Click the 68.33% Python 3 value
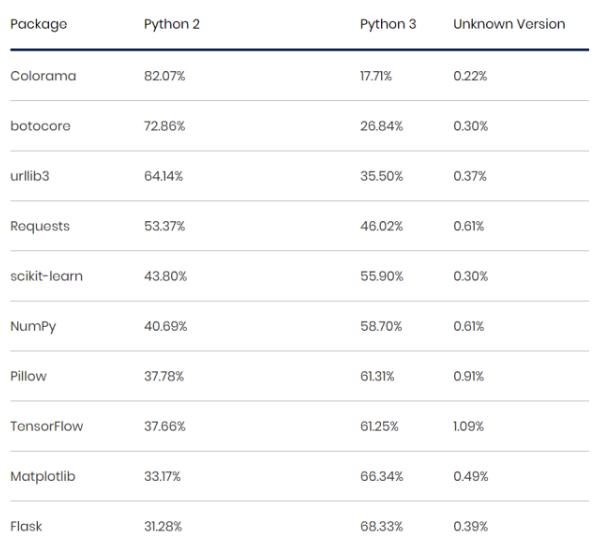The width and height of the screenshot is (596, 545). [x=381, y=526]
